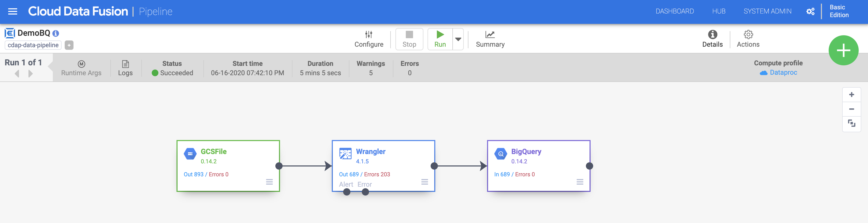The image size is (868, 223).
Task: Click the Wrangler Error port label
Action: [x=365, y=184]
